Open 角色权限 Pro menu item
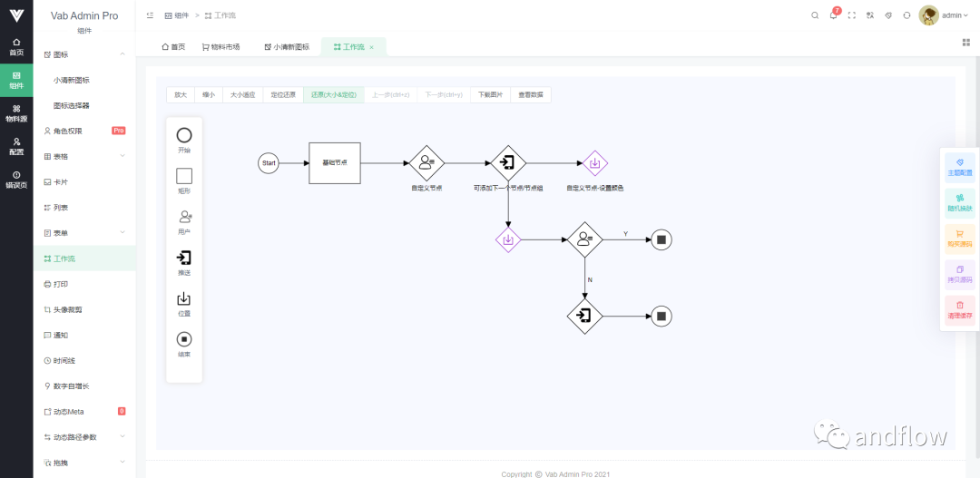 pos(84,132)
